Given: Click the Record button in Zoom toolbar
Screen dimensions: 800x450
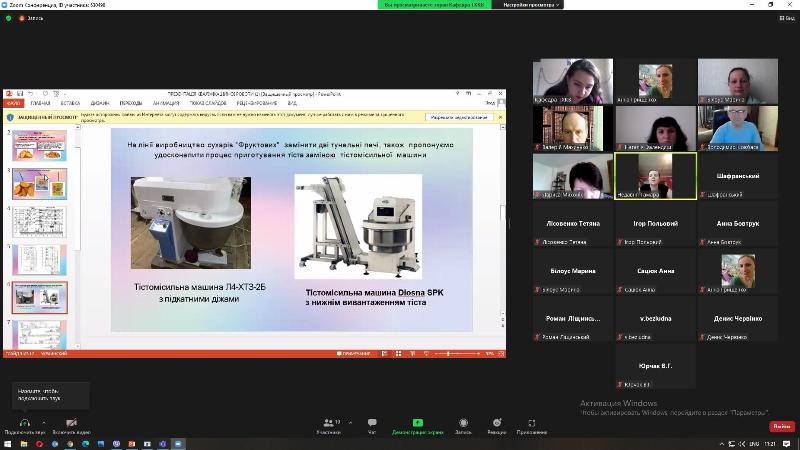Looking at the screenshot, I should click(x=463, y=426).
